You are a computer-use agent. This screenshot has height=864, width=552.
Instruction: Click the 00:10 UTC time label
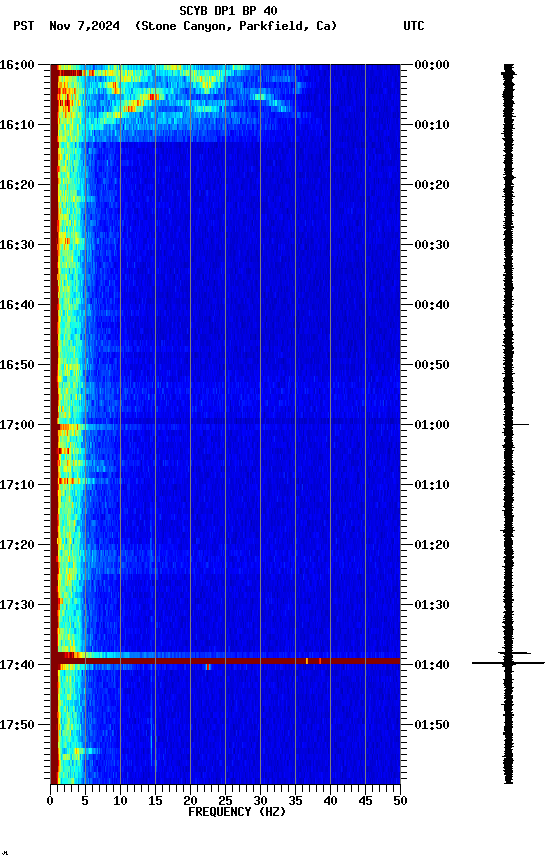point(432,125)
